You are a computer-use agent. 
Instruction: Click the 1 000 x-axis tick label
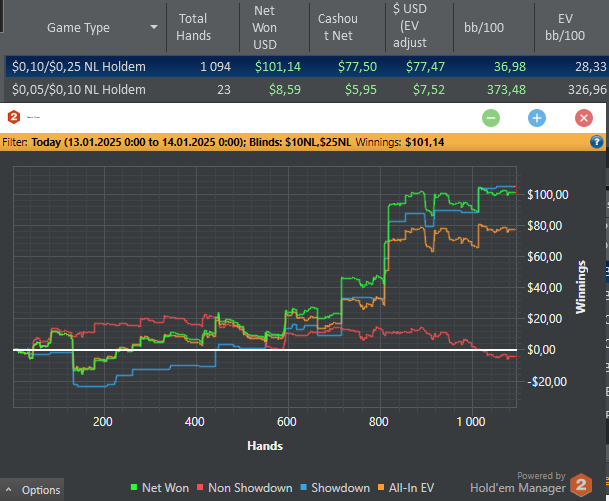tap(471, 422)
